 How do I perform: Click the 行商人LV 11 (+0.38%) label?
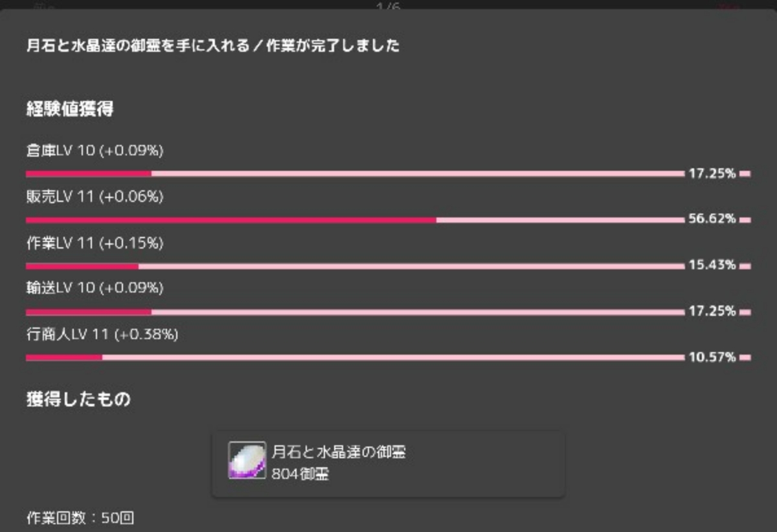click(x=102, y=335)
